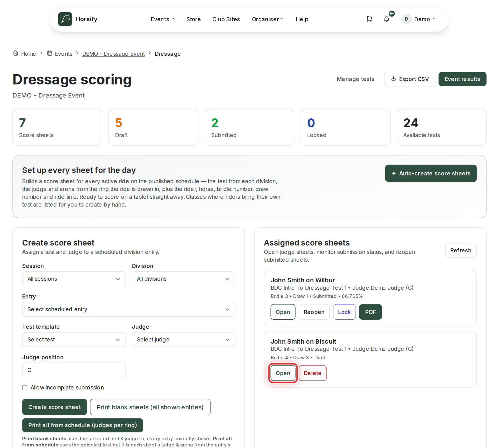Lock the Wilbur score sheet
Viewport: 499px width, 448px height.
[344, 312]
